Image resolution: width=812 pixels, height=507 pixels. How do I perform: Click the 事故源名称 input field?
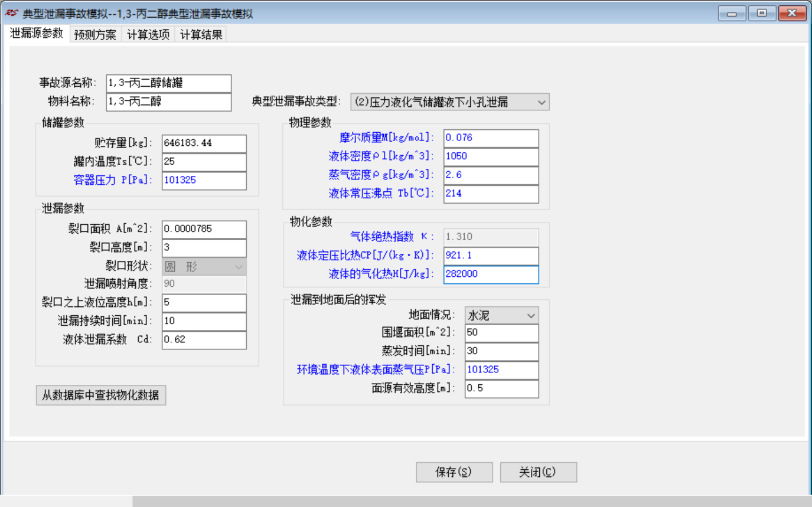click(169, 83)
